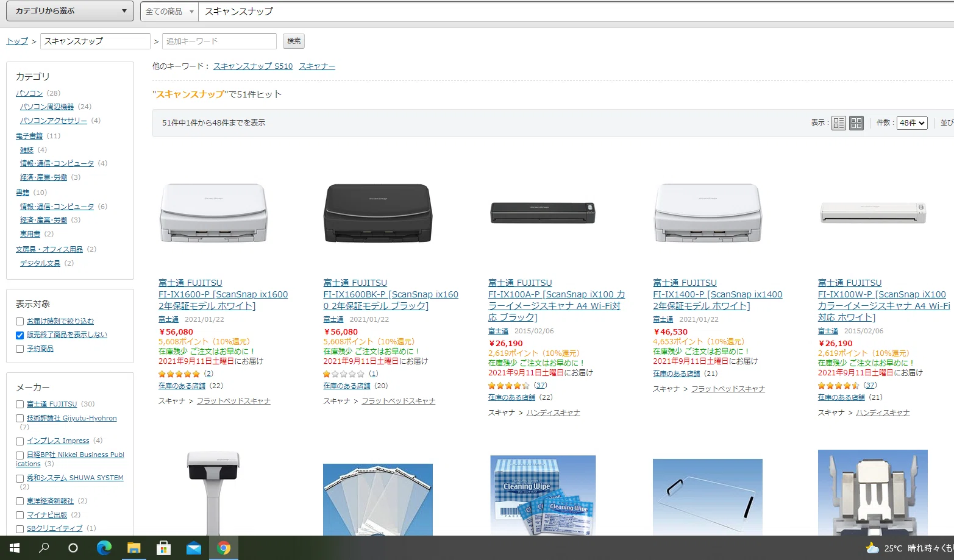Launch Microsoft Edge from taskbar
This screenshot has height=560, width=954.
click(x=104, y=548)
